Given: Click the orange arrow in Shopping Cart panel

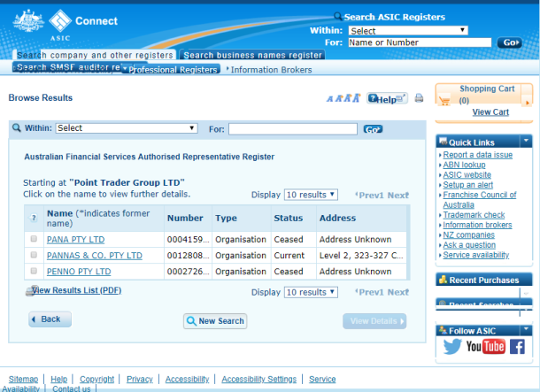Looking at the screenshot, I should 527,103.
